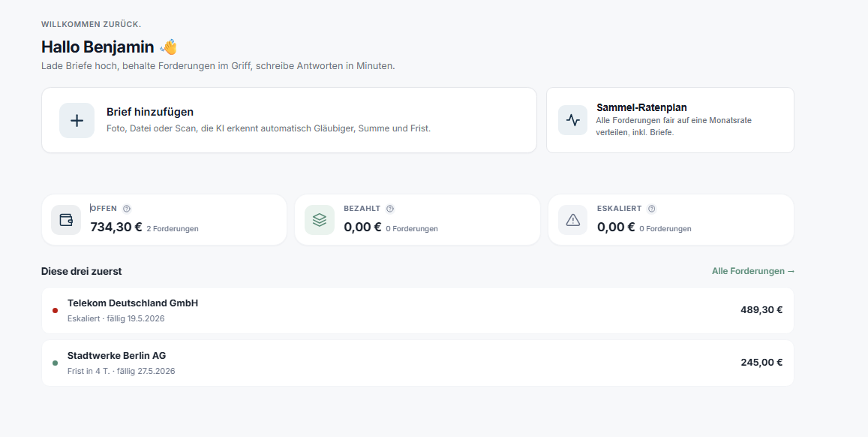Click the 2 Forderungen label in Offen
The image size is (868, 437).
[x=172, y=228]
